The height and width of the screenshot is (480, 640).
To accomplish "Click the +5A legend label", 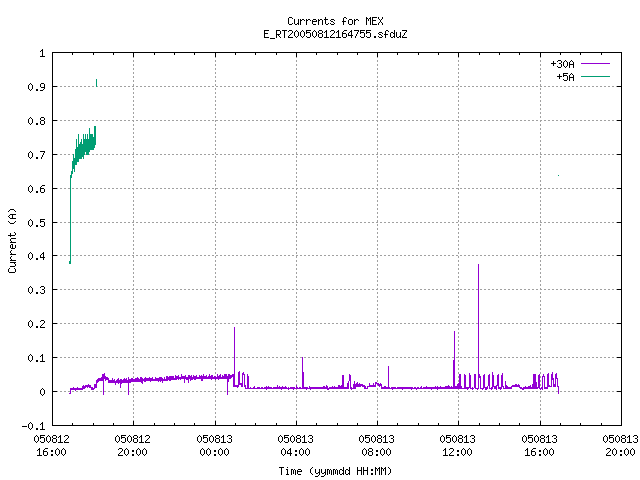I will tap(565, 77).
